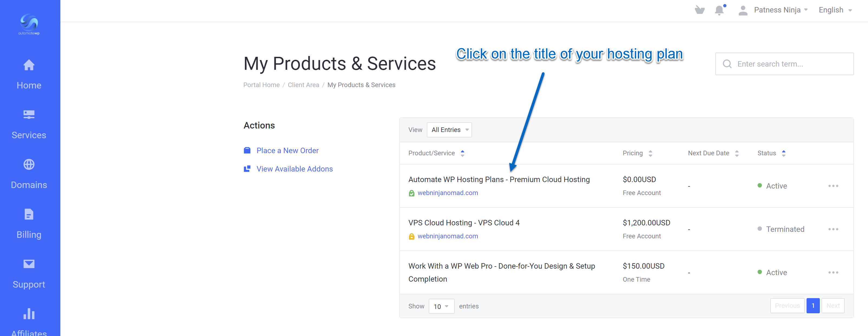Open the notifications bell
Viewport: 868px width, 336px height.
(x=719, y=10)
